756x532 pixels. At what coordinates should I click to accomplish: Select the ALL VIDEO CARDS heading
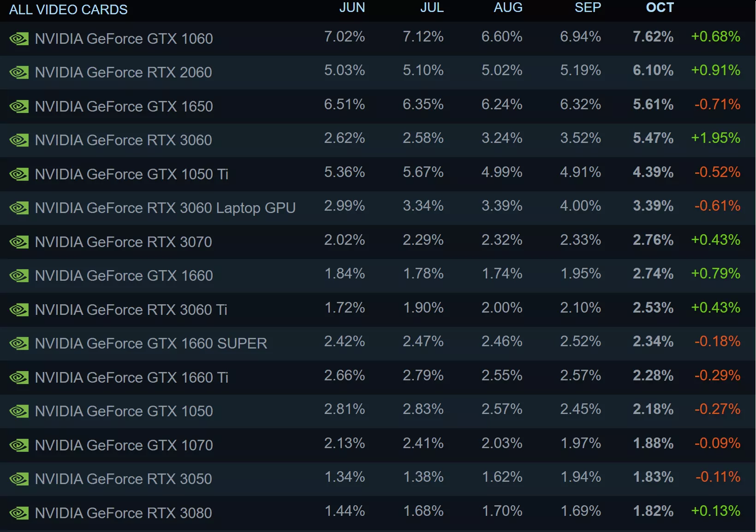68,10
